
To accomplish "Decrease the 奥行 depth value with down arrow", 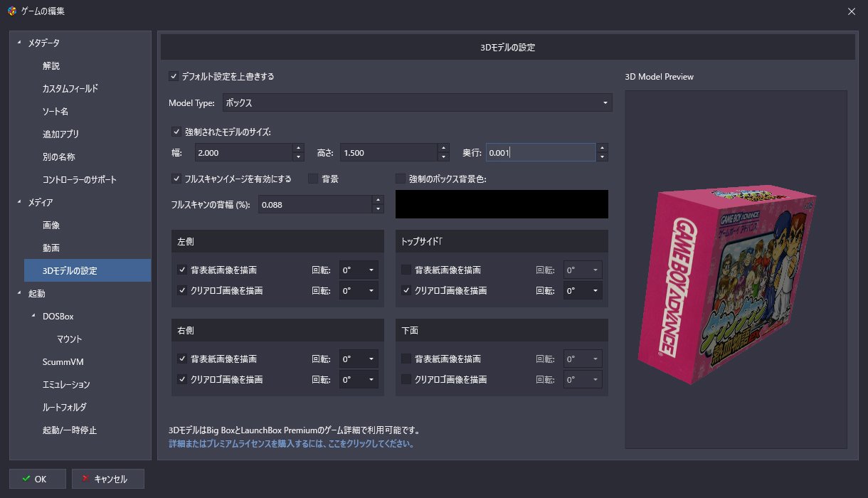I will point(602,157).
